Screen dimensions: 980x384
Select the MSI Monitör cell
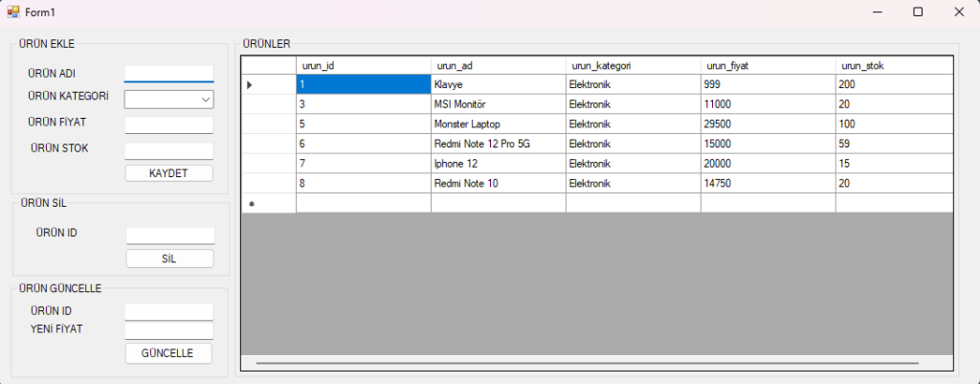click(x=498, y=104)
